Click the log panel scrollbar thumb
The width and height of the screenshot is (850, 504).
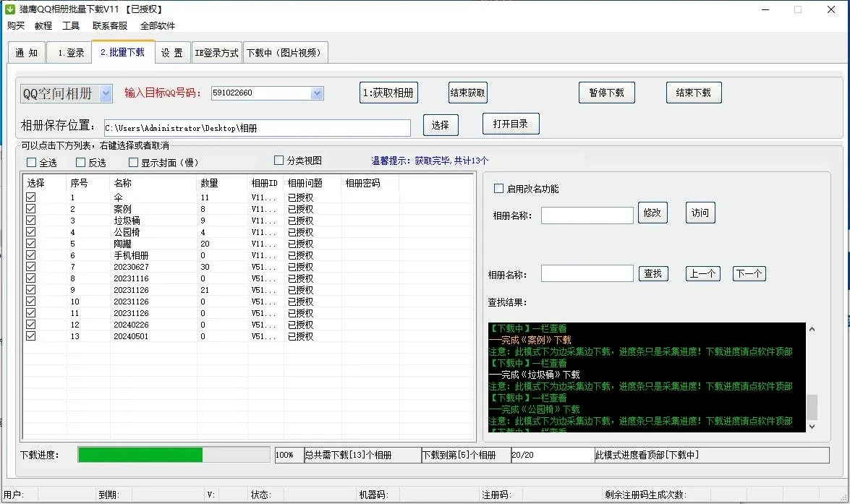[x=812, y=407]
